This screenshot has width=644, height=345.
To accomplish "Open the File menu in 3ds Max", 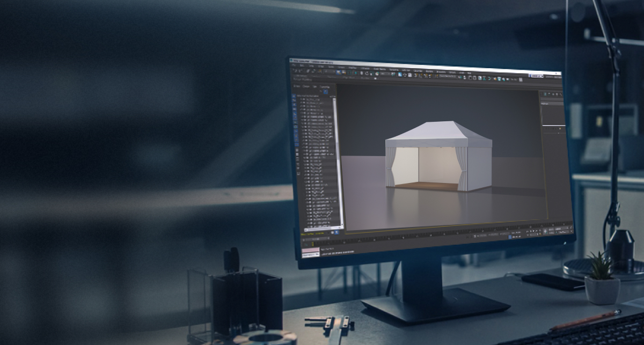I will pos(294,65).
